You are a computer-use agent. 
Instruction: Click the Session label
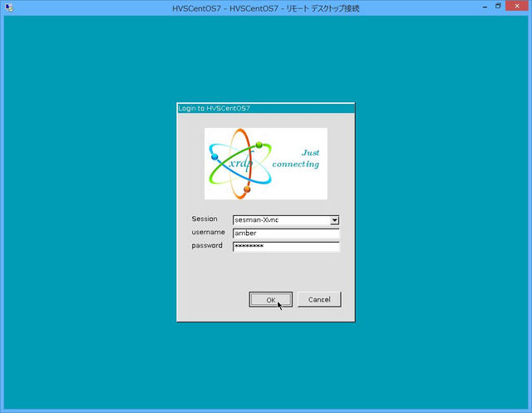[x=204, y=219]
